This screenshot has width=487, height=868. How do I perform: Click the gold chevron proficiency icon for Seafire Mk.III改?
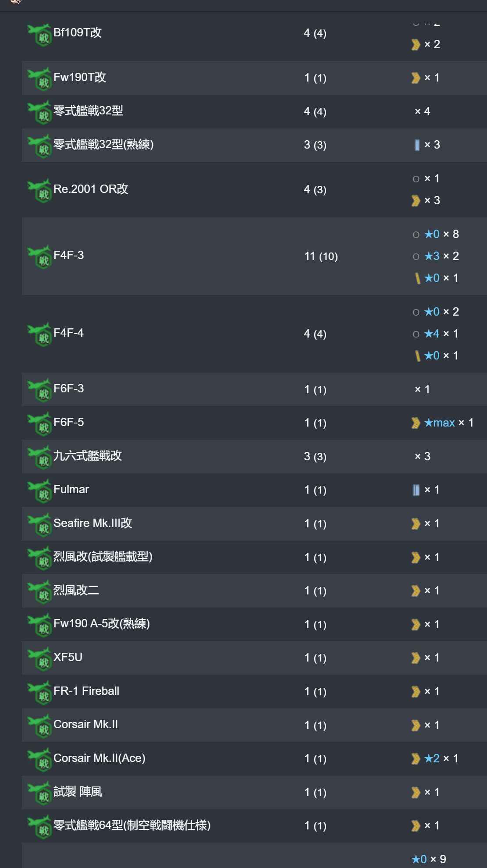[416, 524]
